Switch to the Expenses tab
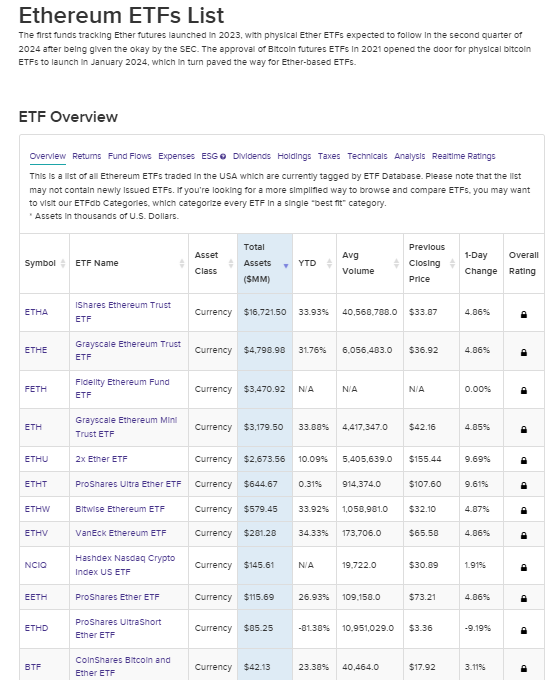The width and height of the screenshot is (556, 680). (176, 156)
